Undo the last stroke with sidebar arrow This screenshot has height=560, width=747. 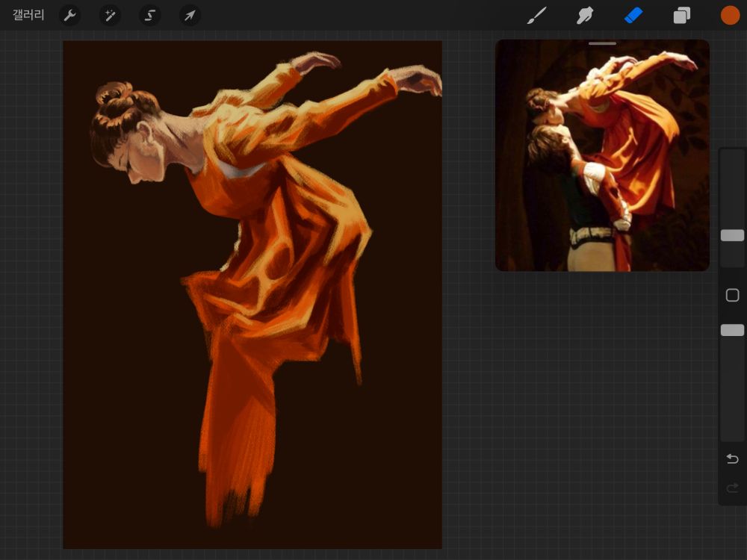[x=732, y=458]
